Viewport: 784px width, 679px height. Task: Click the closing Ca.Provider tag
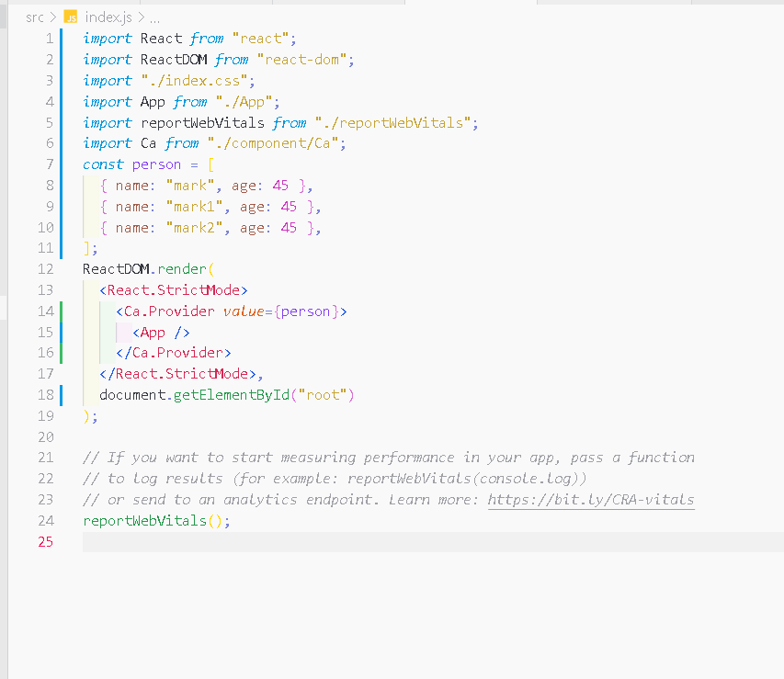174,353
